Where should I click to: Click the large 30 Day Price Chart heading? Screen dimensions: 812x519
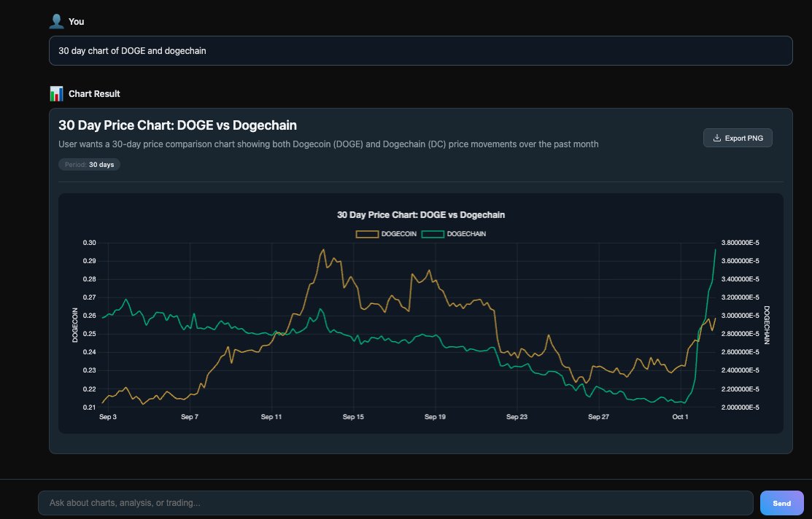[177, 125]
